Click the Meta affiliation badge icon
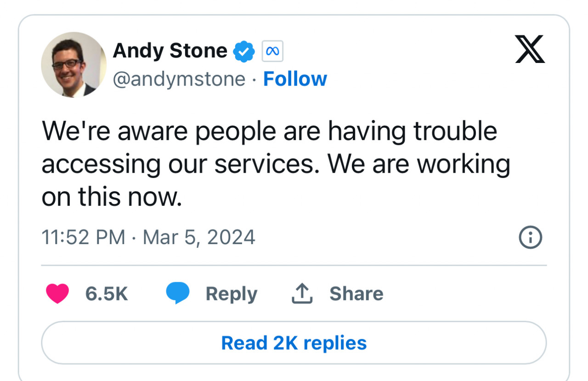This screenshot has width=588, height=381. [x=272, y=51]
